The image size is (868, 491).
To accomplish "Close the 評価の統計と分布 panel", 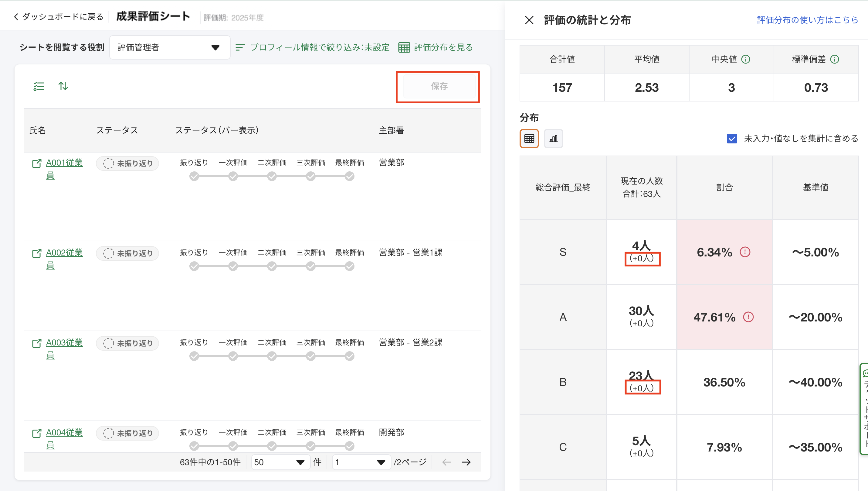I will tap(529, 20).
